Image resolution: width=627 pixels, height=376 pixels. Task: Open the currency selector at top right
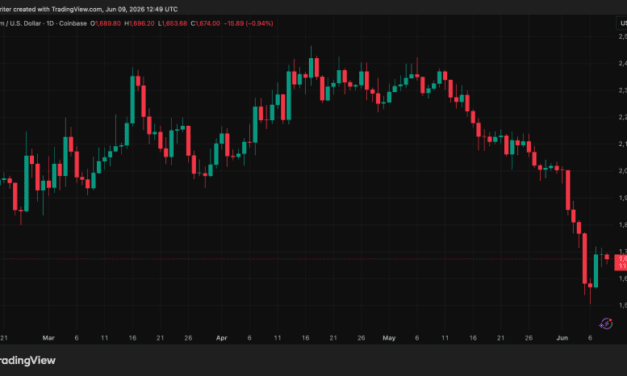coord(622,24)
